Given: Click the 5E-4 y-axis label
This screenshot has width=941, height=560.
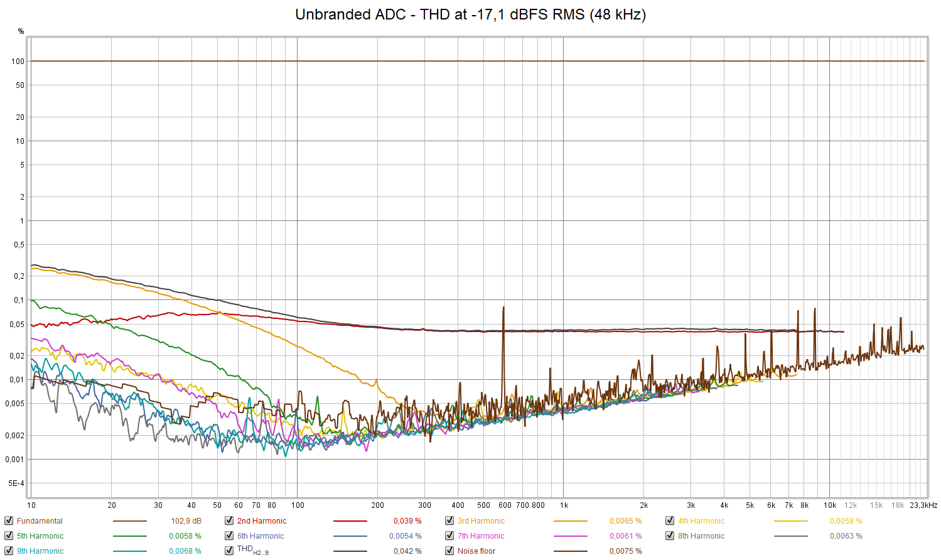Looking at the screenshot, I should (x=16, y=483).
